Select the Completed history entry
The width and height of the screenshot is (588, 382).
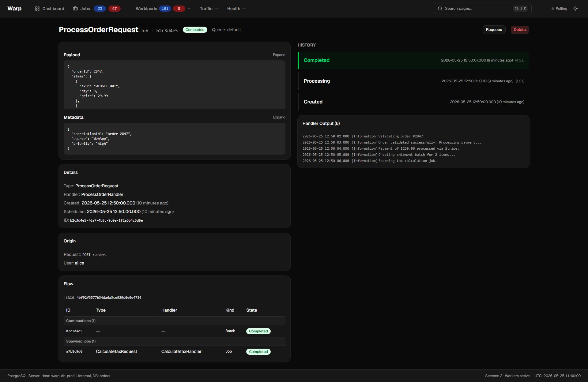pyautogui.click(x=413, y=60)
